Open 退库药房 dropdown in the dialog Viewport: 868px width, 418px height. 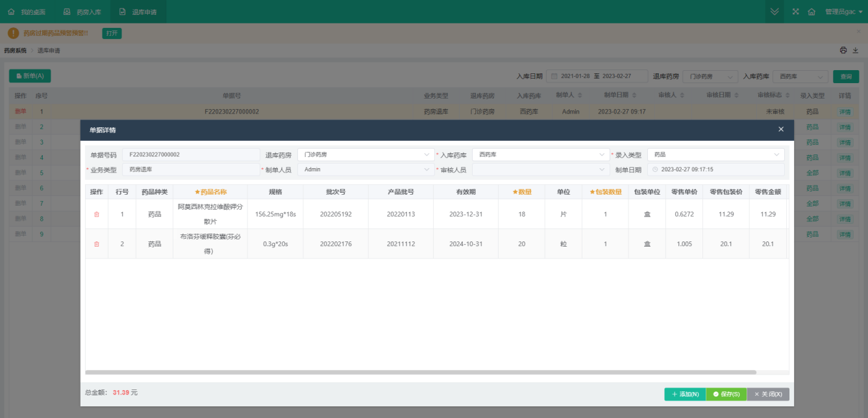(x=366, y=154)
